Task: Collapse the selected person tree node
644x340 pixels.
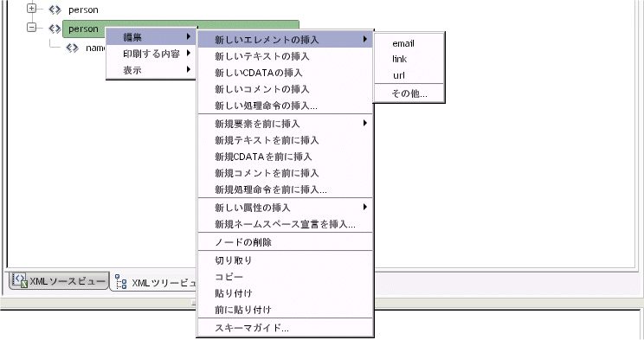Action: click(32, 28)
